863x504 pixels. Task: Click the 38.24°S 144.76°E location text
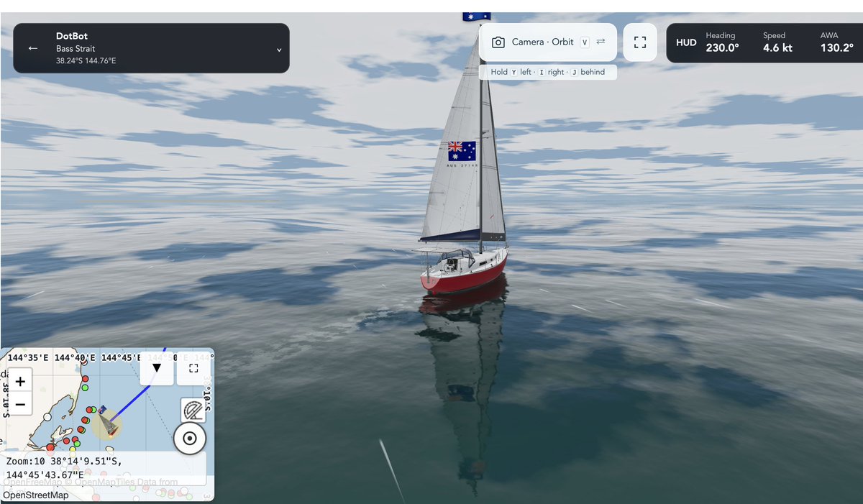(x=86, y=61)
